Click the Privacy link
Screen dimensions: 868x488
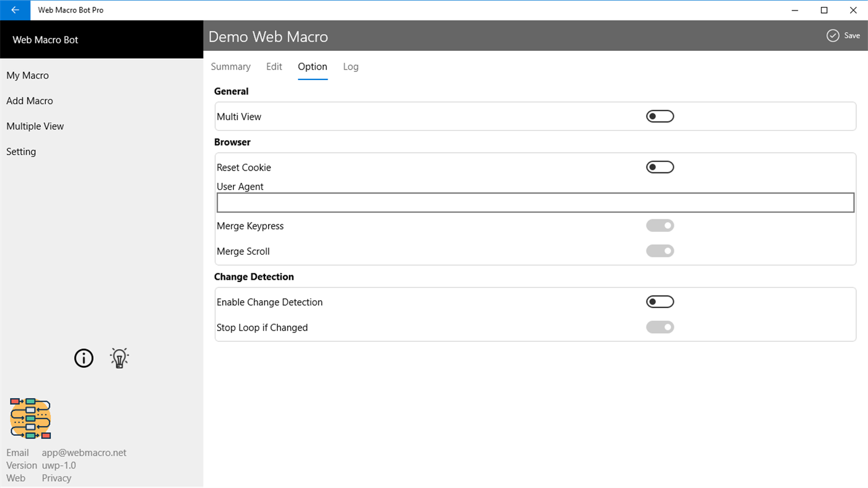point(56,477)
